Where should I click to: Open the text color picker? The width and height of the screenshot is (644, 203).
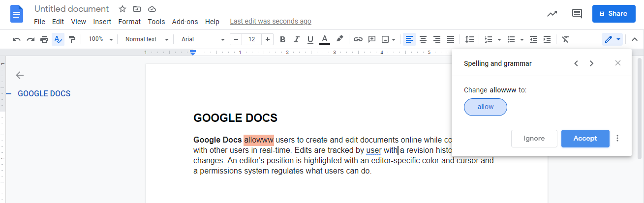pyautogui.click(x=324, y=39)
